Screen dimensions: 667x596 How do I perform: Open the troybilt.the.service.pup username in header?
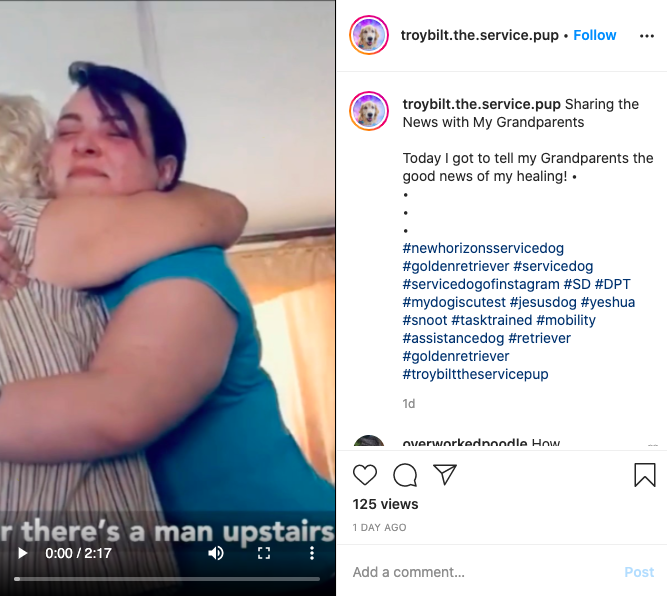pyautogui.click(x=480, y=35)
